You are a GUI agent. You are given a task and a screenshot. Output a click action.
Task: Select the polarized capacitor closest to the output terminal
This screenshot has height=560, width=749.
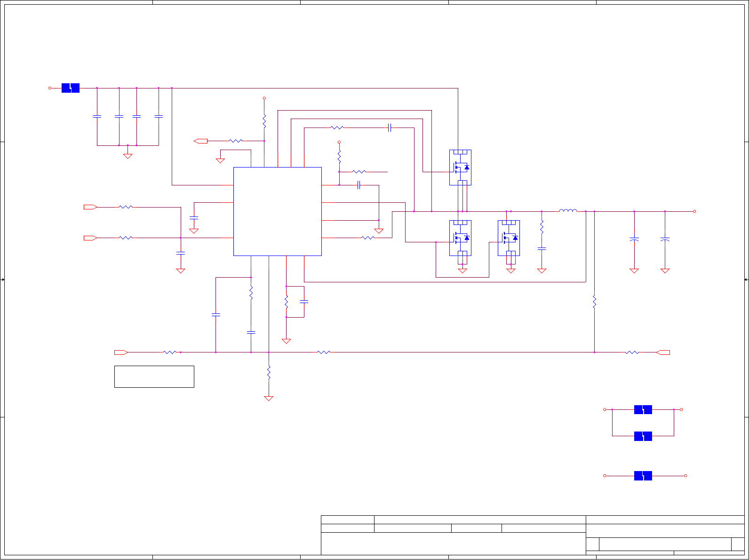pyautogui.click(x=665, y=240)
